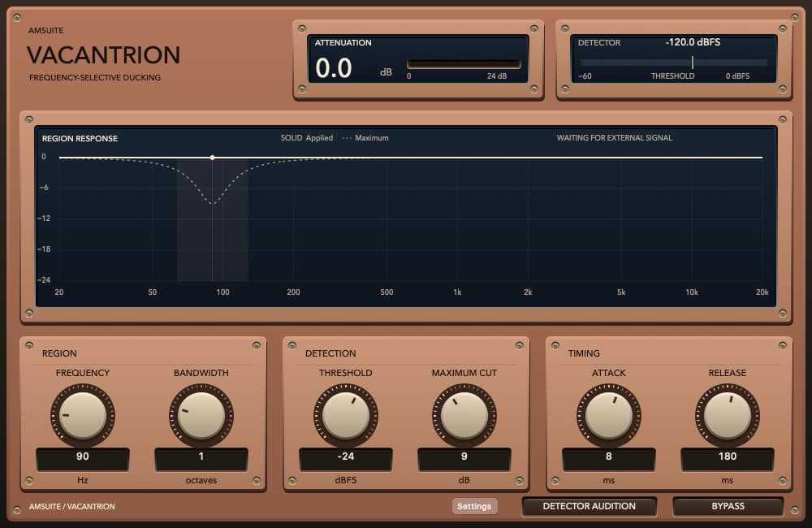
Task: Click the detector threshold marker in the meter
Action: (693, 63)
